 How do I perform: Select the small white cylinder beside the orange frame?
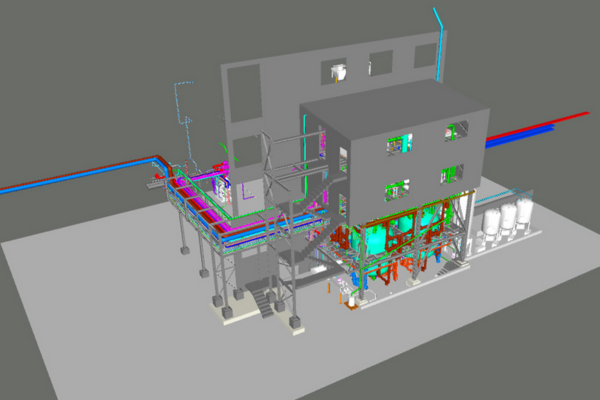click(x=351, y=300)
